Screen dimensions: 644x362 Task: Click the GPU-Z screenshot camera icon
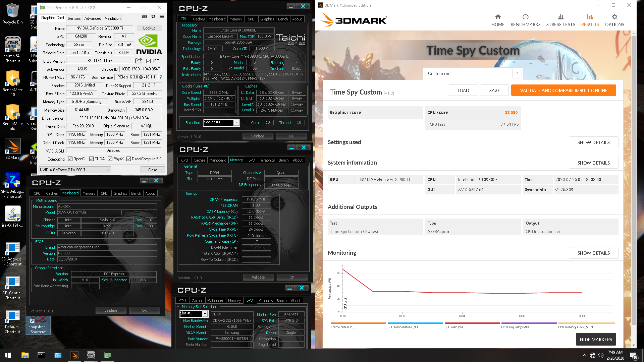[x=145, y=17]
